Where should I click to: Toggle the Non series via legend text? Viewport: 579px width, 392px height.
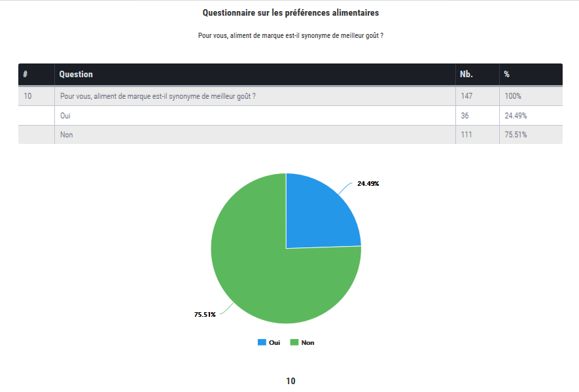[x=307, y=342]
